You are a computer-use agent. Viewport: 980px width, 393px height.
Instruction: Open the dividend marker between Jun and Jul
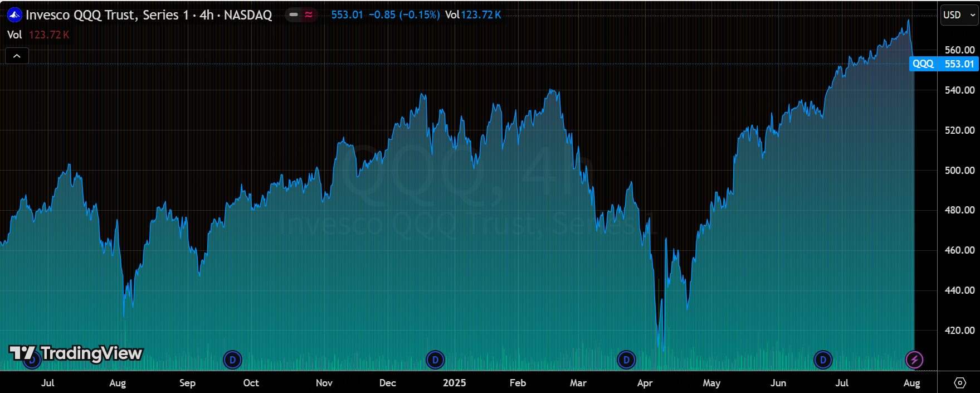[x=823, y=360]
